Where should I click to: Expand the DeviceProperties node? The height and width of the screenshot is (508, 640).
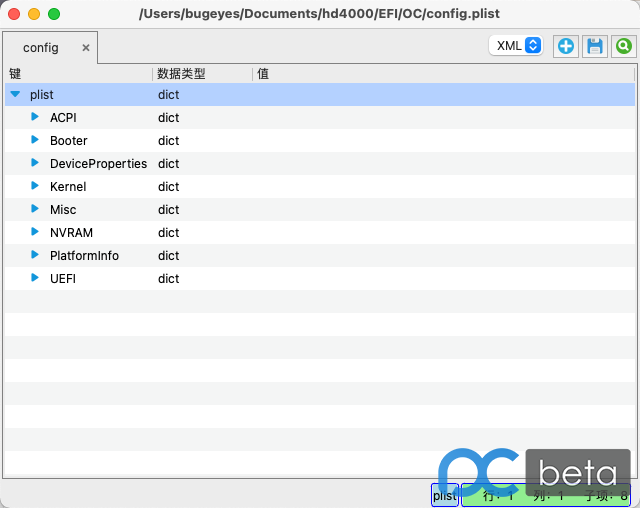click(35, 163)
